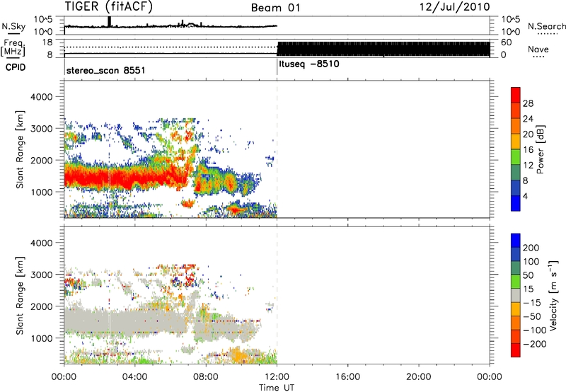Click the dotted frequency line in Freq panel
566x392 pixels.
click(171, 47)
